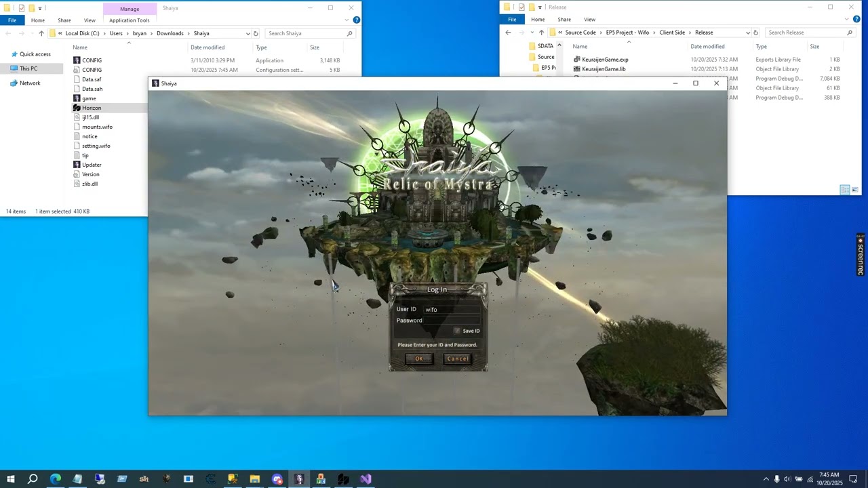Open Visual Studio from taskbar
868x488 pixels.
tap(366, 479)
